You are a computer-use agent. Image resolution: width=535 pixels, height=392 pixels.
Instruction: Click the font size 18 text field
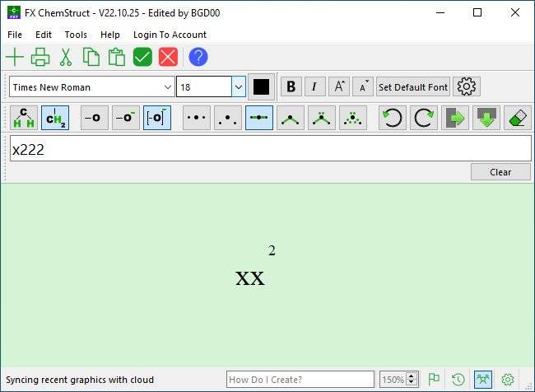point(204,86)
